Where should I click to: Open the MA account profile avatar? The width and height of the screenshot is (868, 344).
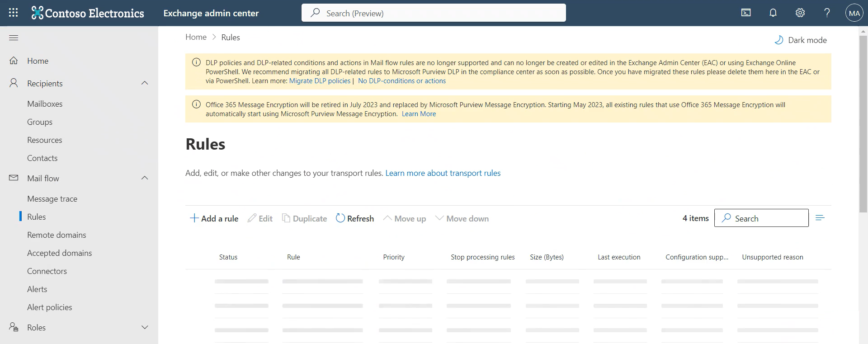pos(854,13)
